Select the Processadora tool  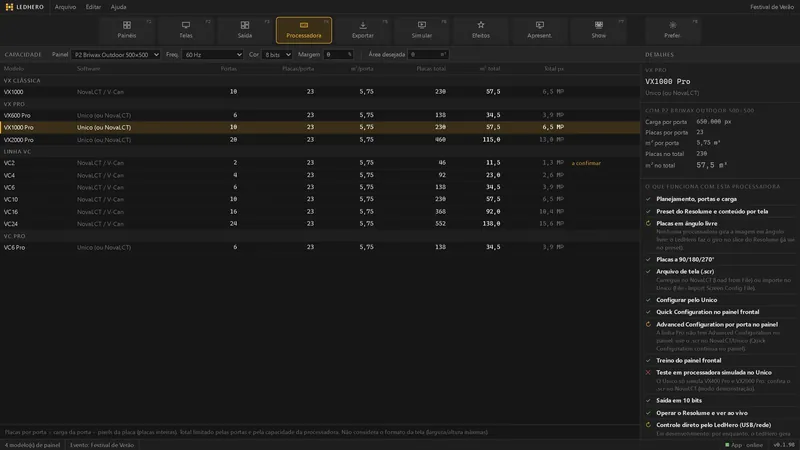[304, 30]
